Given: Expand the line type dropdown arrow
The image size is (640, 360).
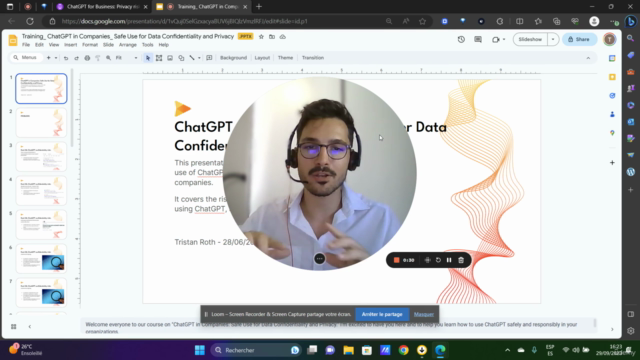Looking at the screenshot, I should 199,58.
